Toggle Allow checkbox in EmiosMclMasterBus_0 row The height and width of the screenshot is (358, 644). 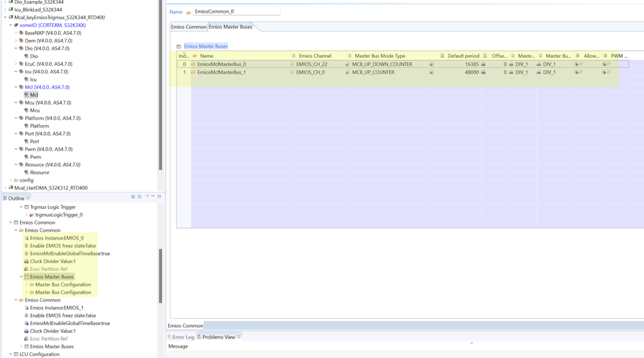(x=581, y=64)
